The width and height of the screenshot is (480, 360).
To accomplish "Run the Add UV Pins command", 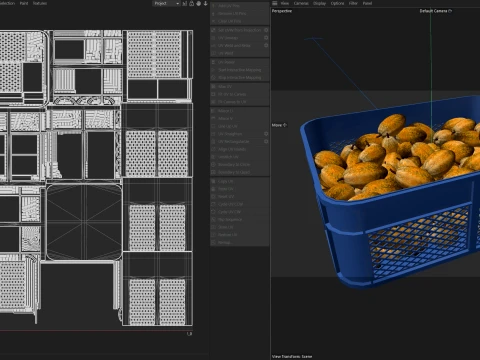I will [239, 6].
